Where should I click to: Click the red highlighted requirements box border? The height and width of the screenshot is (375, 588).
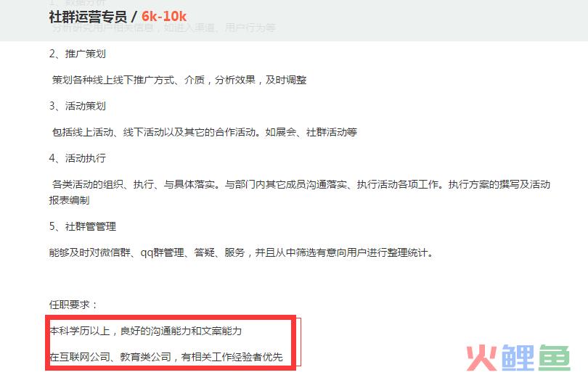pyautogui.click(x=171, y=343)
